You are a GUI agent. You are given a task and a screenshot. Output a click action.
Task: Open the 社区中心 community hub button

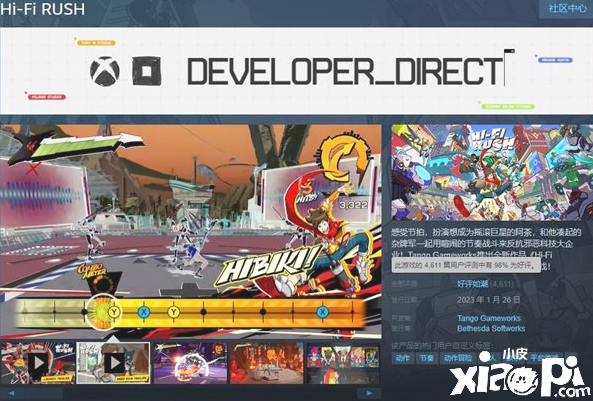(567, 9)
